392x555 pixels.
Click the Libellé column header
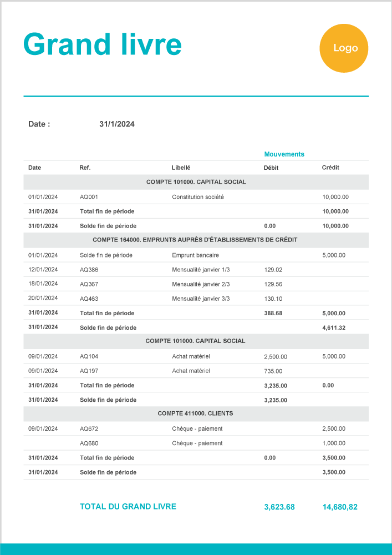(x=181, y=168)
